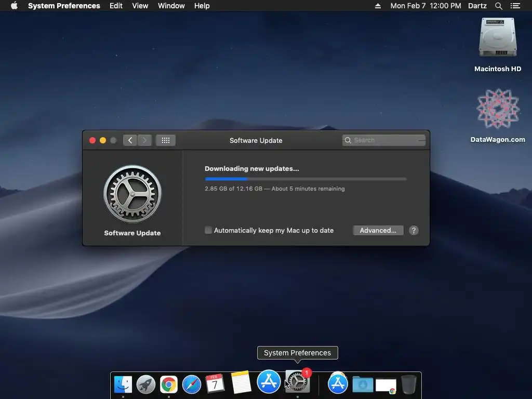532x399 pixels.
Task: Open the Dartz user menu
Action: tap(477, 6)
